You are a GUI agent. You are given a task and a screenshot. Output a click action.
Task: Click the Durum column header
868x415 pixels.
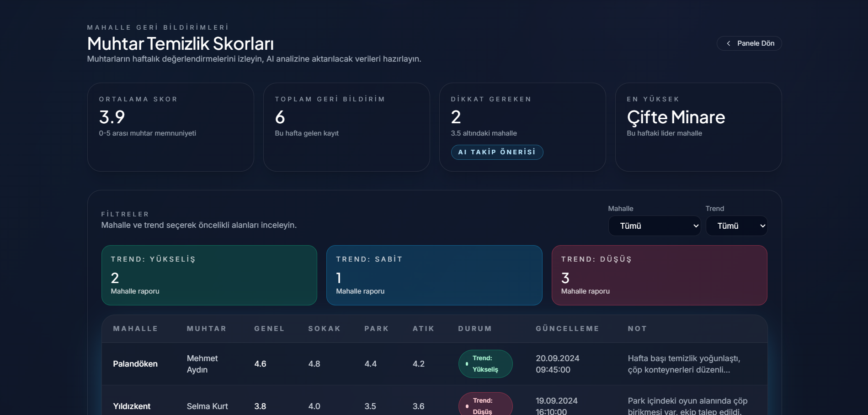[475, 329]
